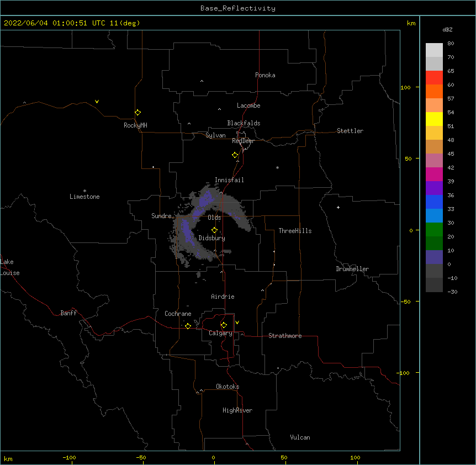Pick the slate 0–10 dBZ legend swatch
Image resolution: width=476 pixels, height=465 pixels.
pyautogui.click(x=434, y=257)
